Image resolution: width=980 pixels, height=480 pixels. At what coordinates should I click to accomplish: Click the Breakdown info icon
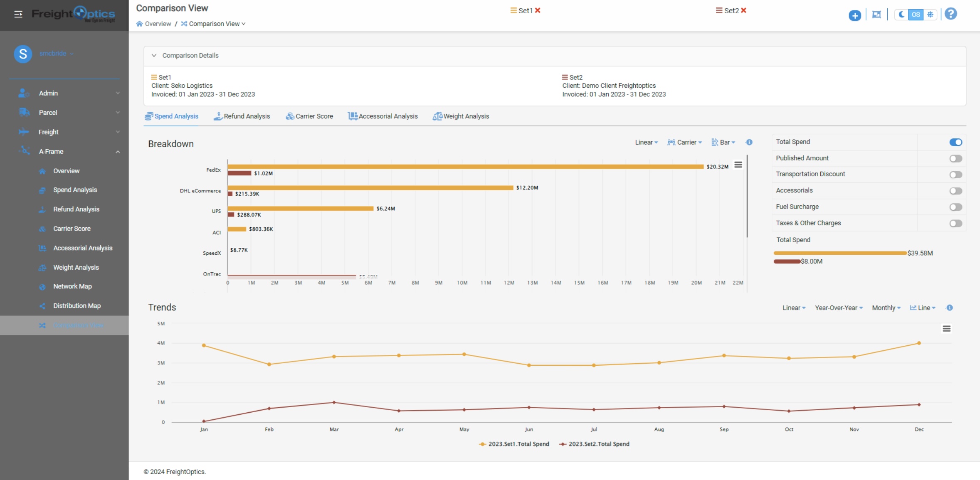pos(749,142)
